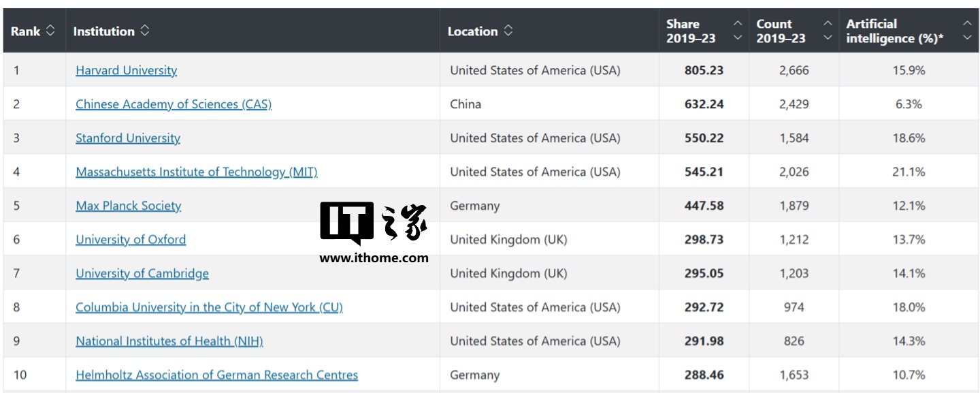Click sort icon beside Location header
The width and height of the screenshot is (980, 393).
pyautogui.click(x=508, y=31)
